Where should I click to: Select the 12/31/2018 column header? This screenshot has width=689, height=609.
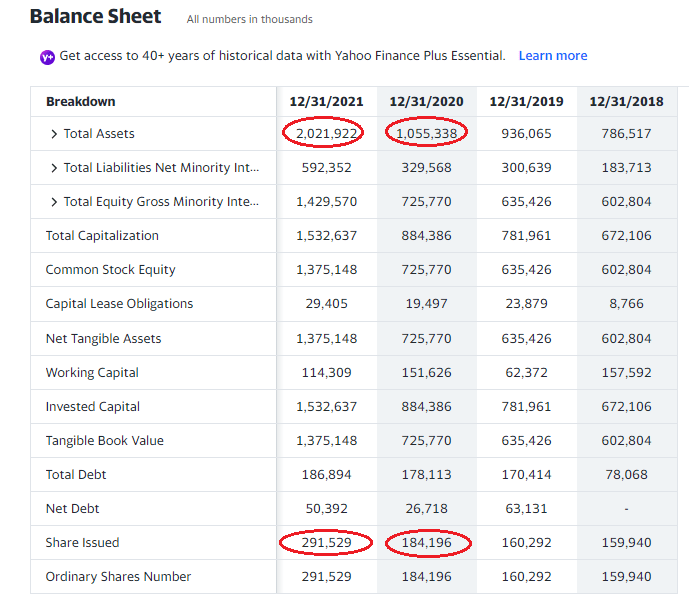coord(626,101)
